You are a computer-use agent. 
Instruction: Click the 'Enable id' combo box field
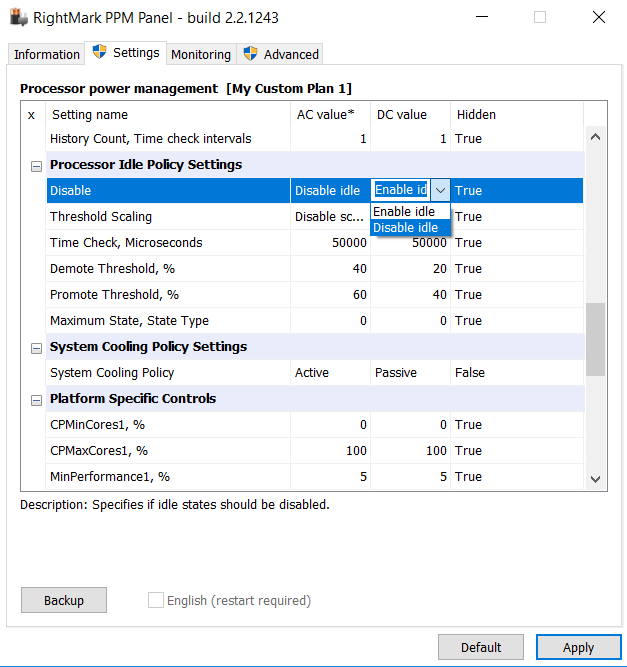tap(401, 190)
